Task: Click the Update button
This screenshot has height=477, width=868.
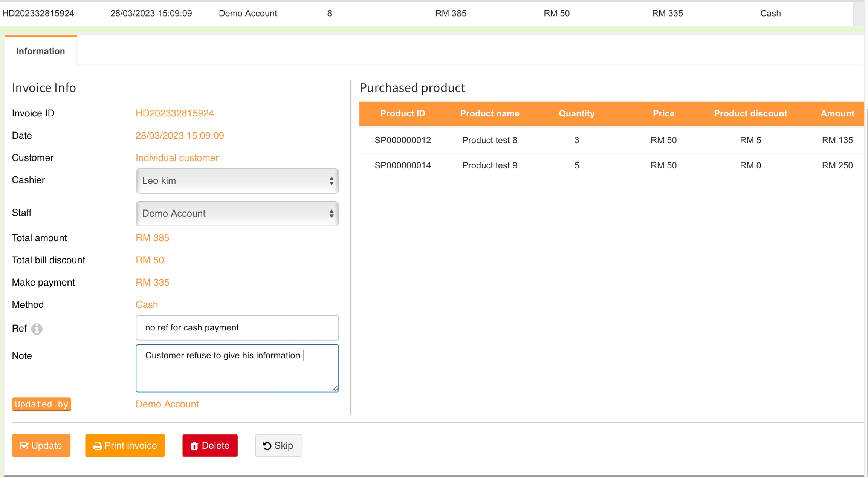Action: [41, 445]
